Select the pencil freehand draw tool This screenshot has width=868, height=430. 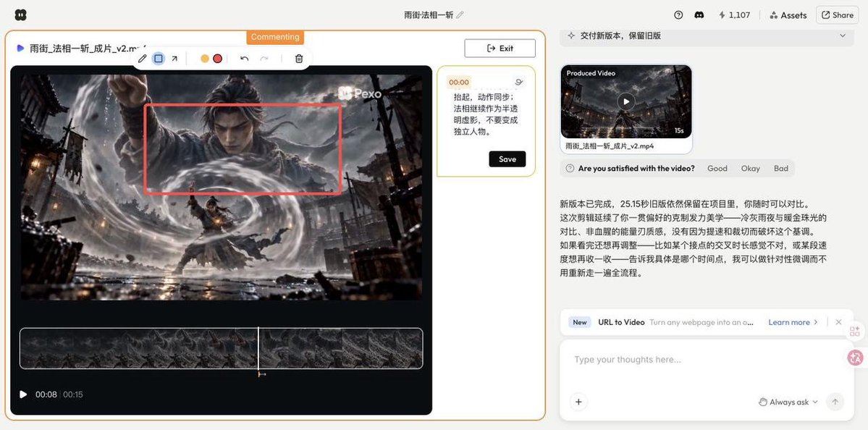coord(143,59)
